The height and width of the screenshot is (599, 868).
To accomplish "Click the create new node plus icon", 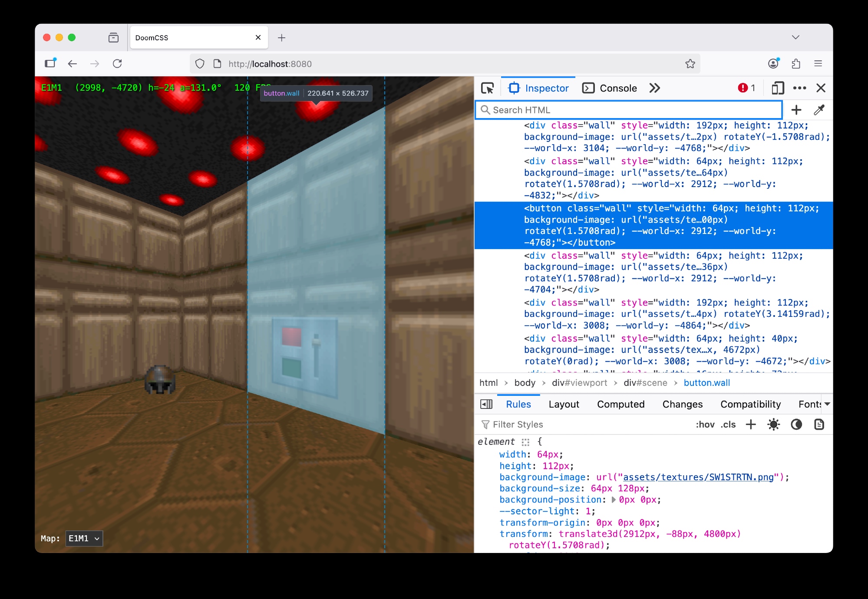I will click(796, 110).
